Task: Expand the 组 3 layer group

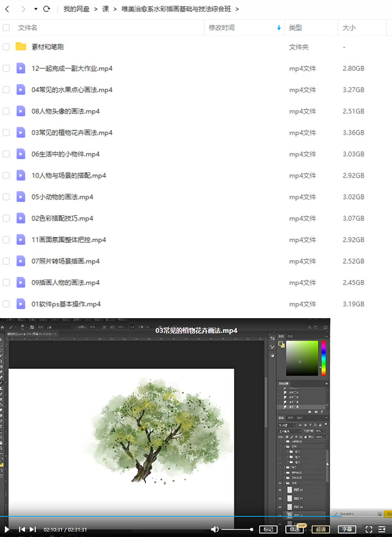Action: [x=287, y=452]
